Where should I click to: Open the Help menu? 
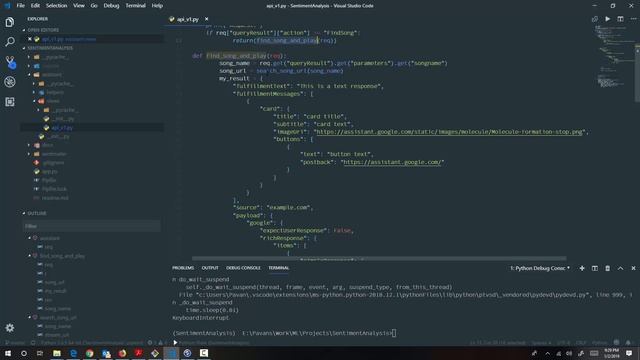click(x=157, y=6)
